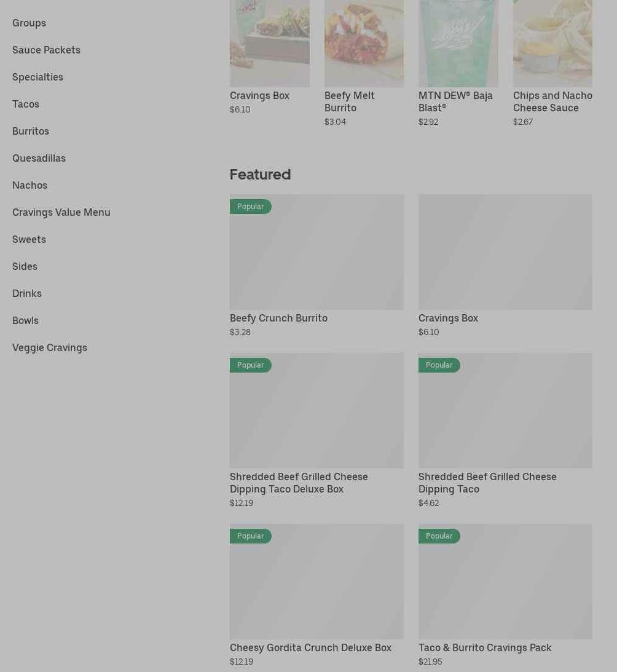Open the Nachos menu category
This screenshot has height=672, width=617.
pyautogui.click(x=29, y=185)
